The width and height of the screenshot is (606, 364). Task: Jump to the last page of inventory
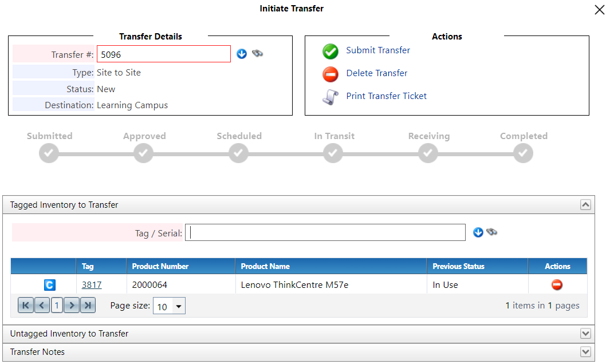click(x=87, y=305)
